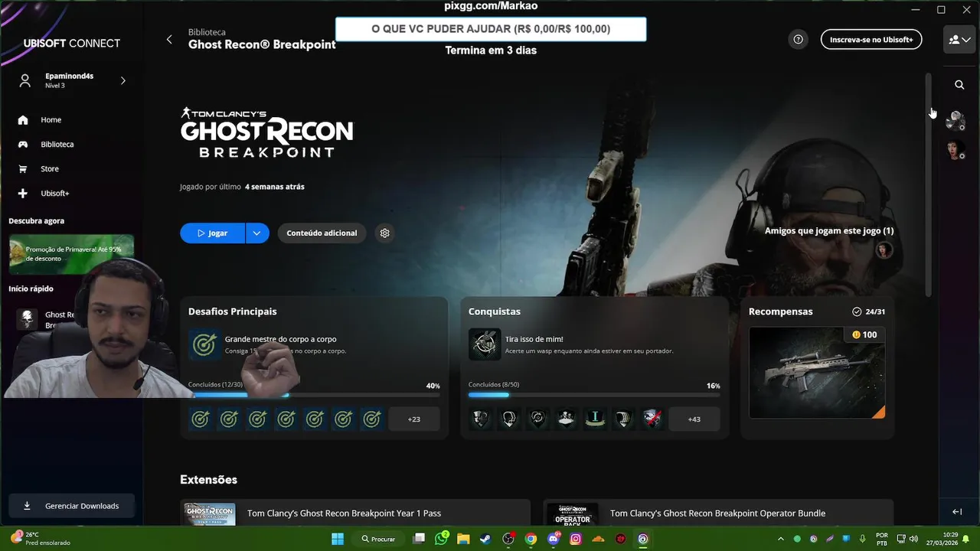980x551 pixels.
Task: Expand the Epaminond4s profile chevron
Action: click(x=122, y=80)
